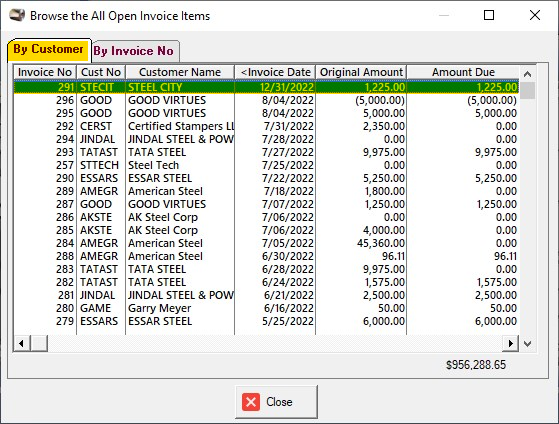This screenshot has width=559, height=424.
Task: Select invoice 291 STEEL CITY row
Action: click(266, 87)
